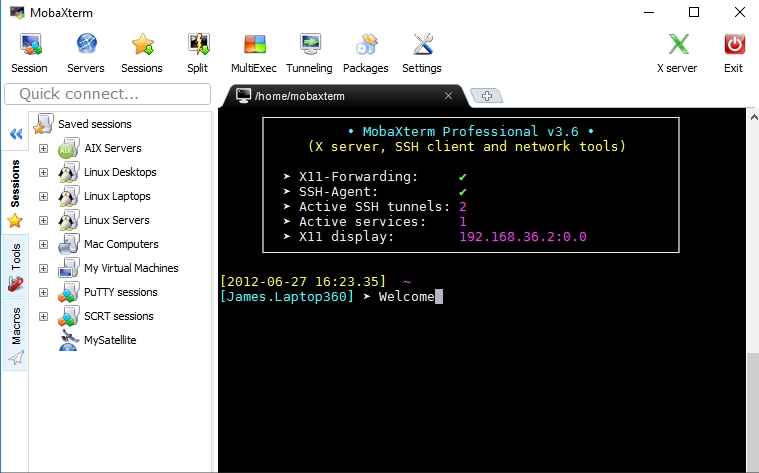This screenshot has width=759, height=473.
Task: Open Settings wrench icon
Action: [423, 45]
